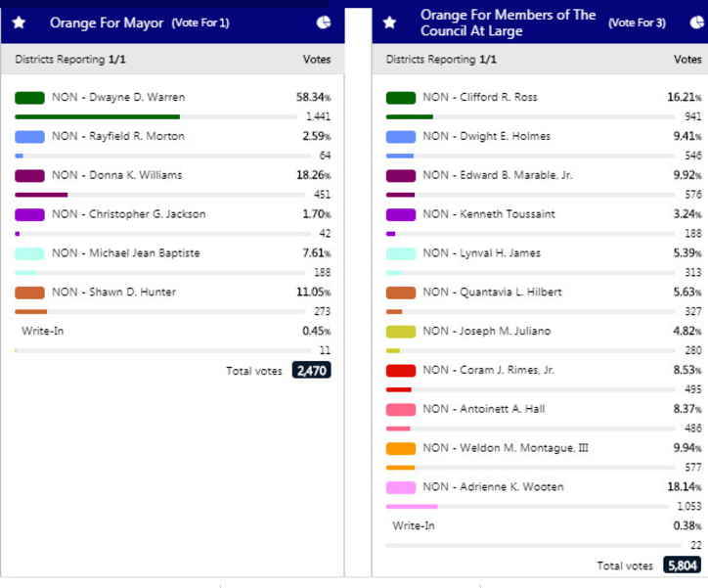Click Orange For Members of Council title

tap(508, 23)
